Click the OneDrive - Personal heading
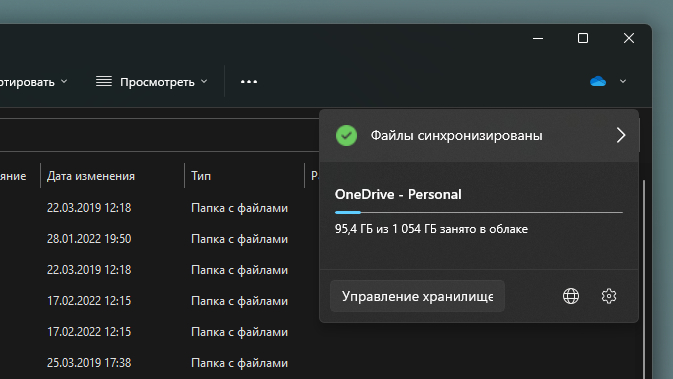 (x=398, y=194)
